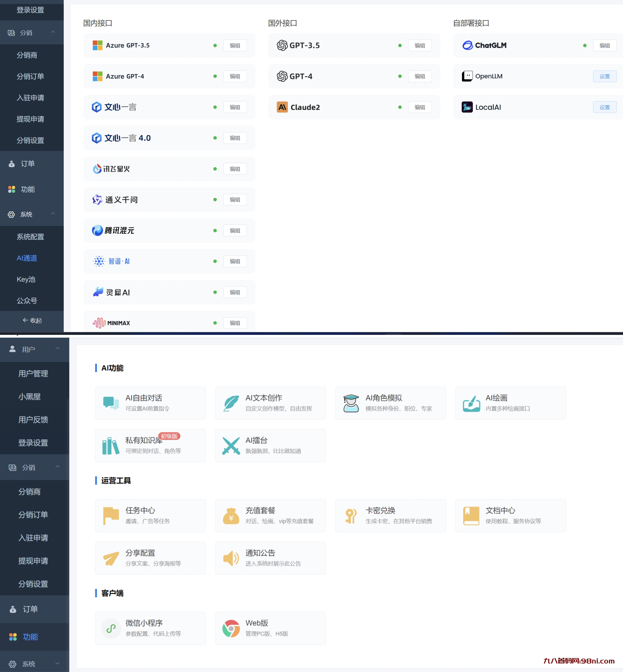This screenshot has width=623, height=672.
Task: Click 设置 for OpenLLM
Action: pyautogui.click(x=605, y=76)
